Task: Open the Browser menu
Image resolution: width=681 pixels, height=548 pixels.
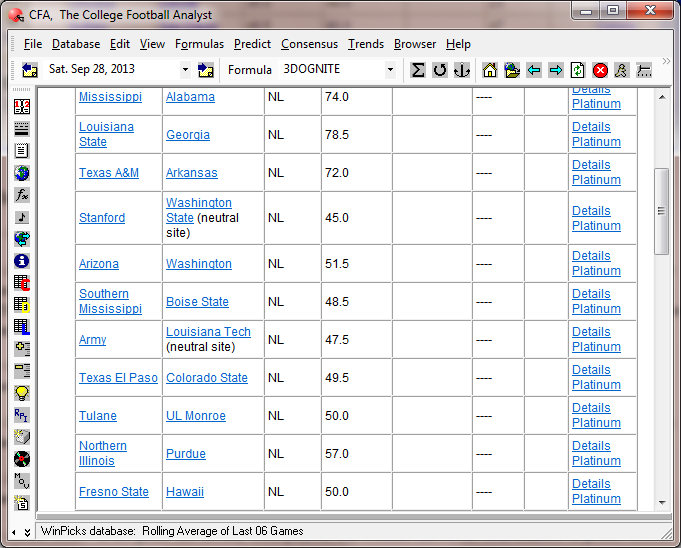Action: pos(415,44)
